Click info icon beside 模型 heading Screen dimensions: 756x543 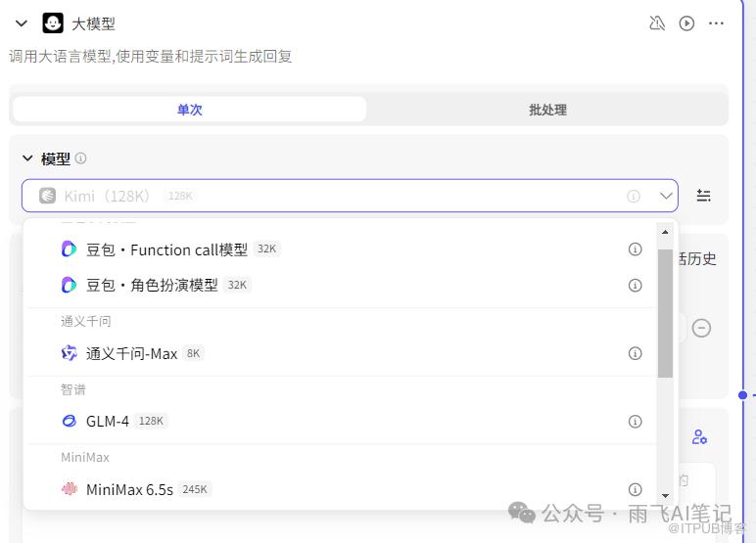pyautogui.click(x=81, y=158)
